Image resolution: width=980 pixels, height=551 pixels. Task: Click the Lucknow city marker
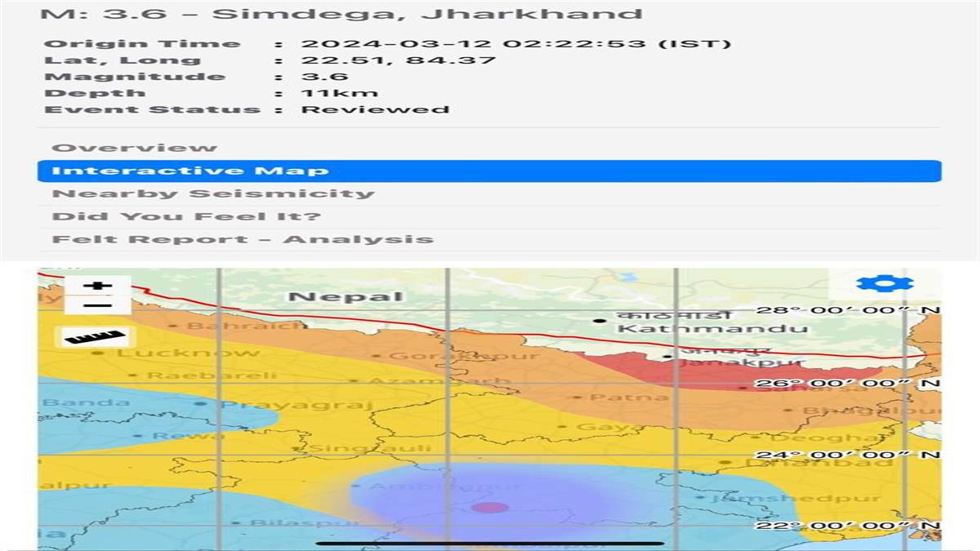coord(99,353)
